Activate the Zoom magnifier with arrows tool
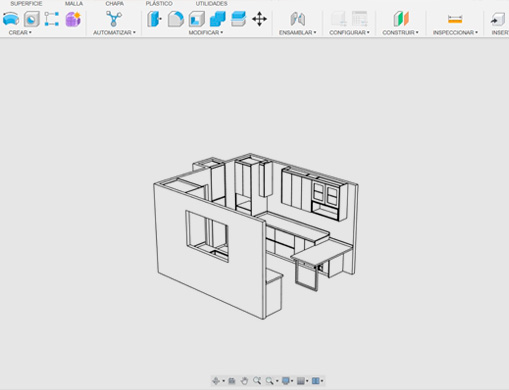 [x=257, y=381]
